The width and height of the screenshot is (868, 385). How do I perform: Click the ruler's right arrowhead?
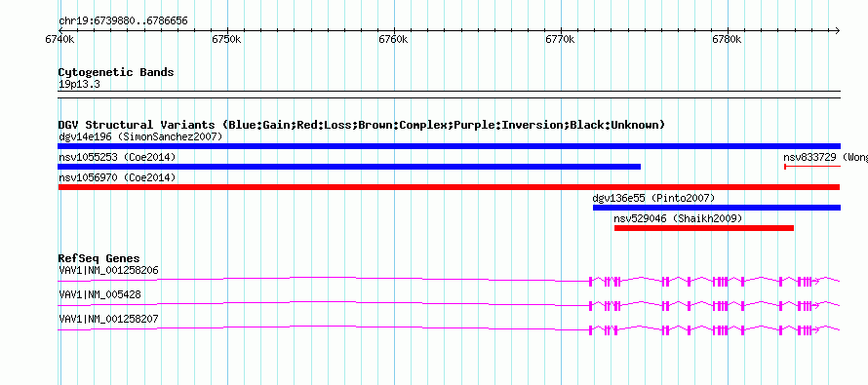[x=837, y=30]
